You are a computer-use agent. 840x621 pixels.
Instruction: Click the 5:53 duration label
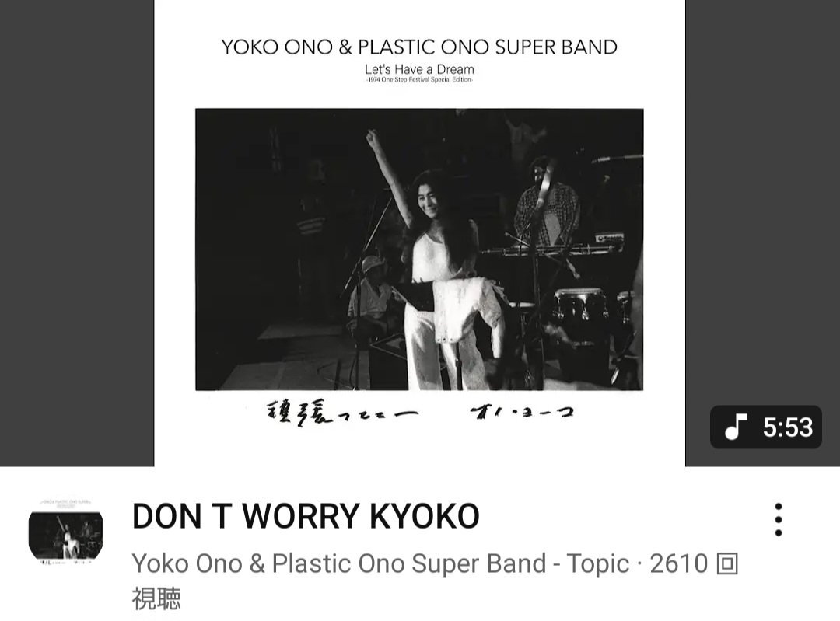point(788,427)
